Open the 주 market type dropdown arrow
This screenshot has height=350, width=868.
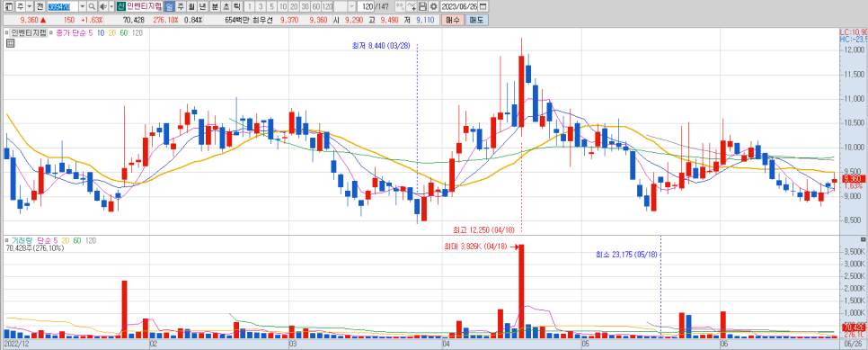(30, 6)
